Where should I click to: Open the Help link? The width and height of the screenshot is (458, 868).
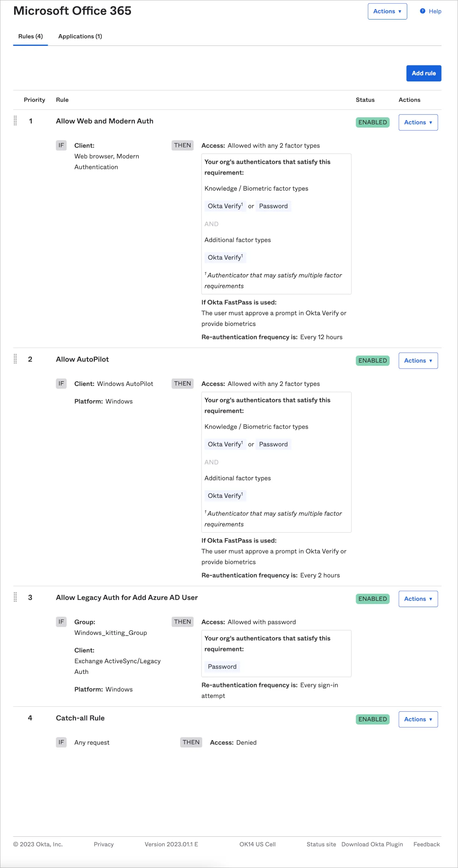(x=435, y=11)
